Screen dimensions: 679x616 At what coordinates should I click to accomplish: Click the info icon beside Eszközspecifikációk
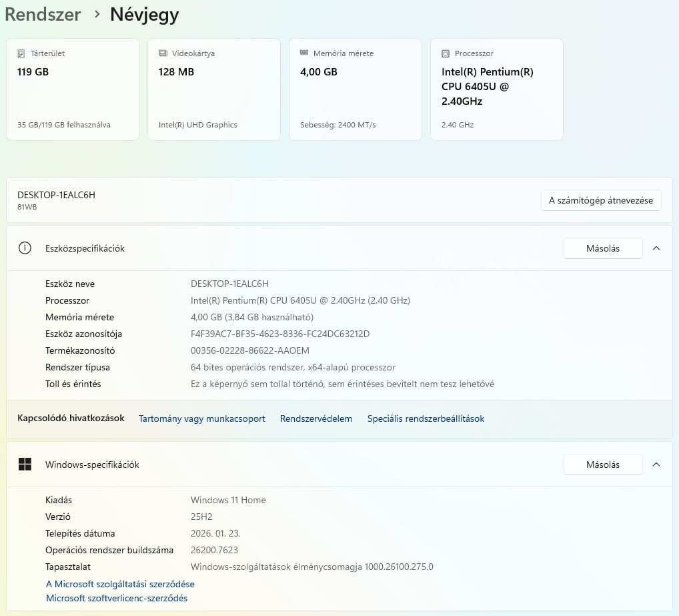click(x=25, y=248)
